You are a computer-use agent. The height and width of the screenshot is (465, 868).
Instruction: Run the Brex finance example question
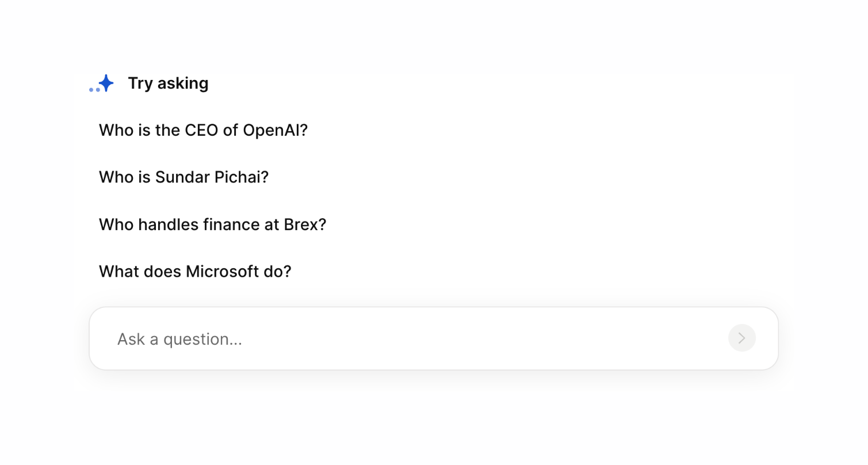tap(212, 224)
